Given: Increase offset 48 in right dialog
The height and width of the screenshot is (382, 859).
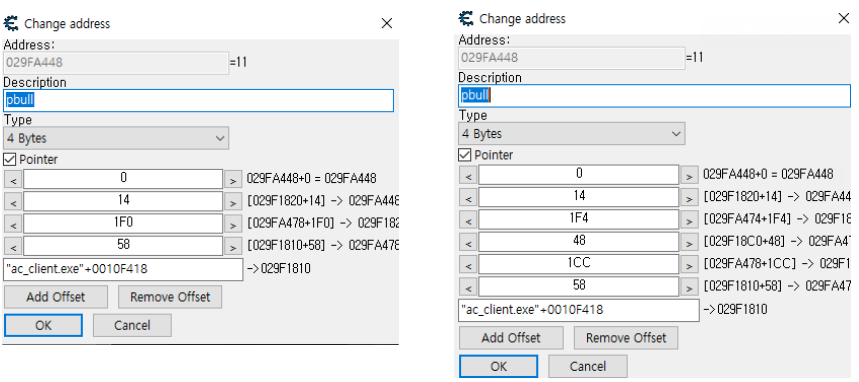Looking at the screenshot, I should (x=689, y=242).
